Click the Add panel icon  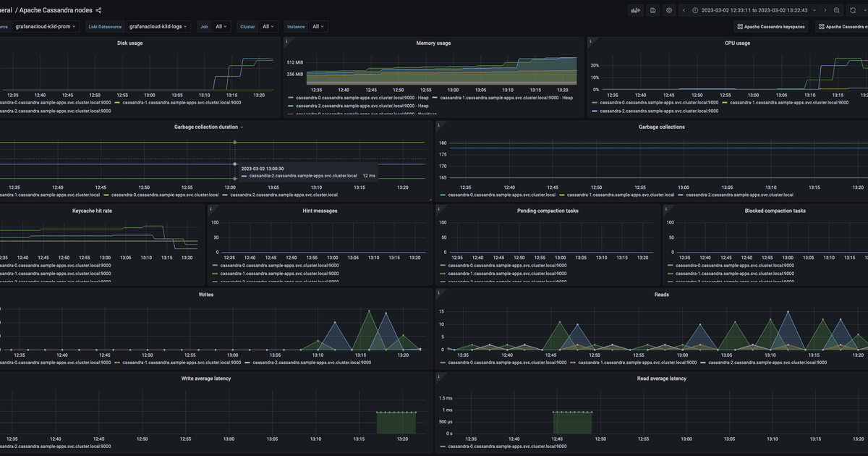[636, 10]
